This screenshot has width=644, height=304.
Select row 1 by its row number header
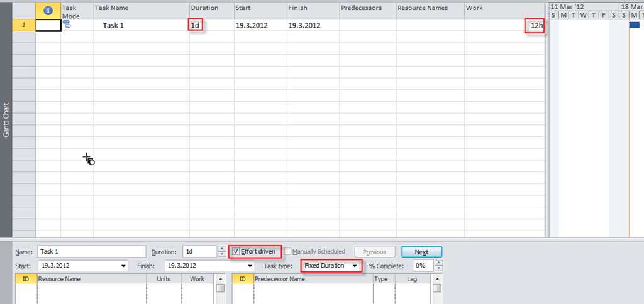tap(24, 26)
